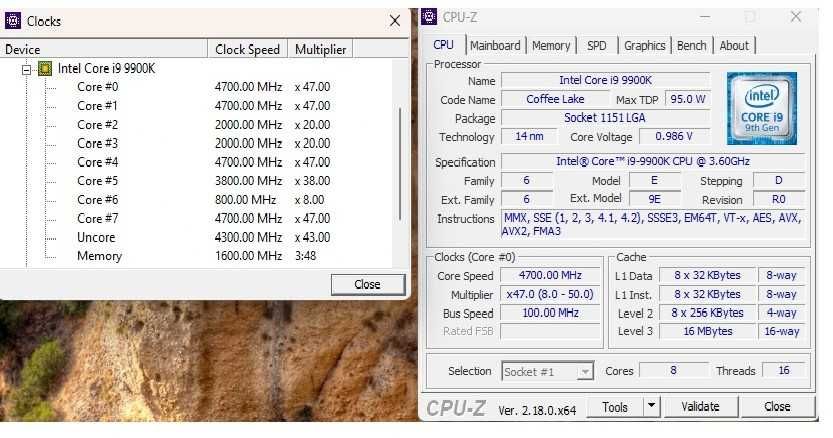Click the Multiplier x47.0 (8.0 - 50.0) field
The image size is (833, 438).
point(550,294)
